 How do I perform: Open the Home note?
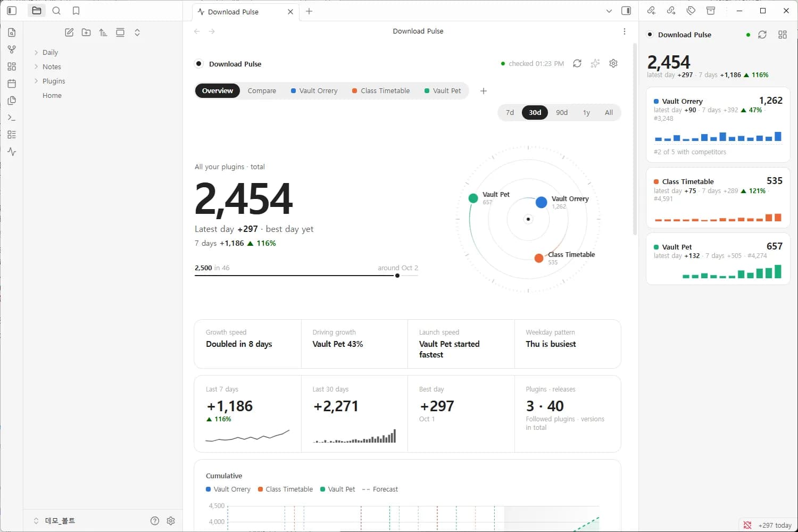point(52,96)
